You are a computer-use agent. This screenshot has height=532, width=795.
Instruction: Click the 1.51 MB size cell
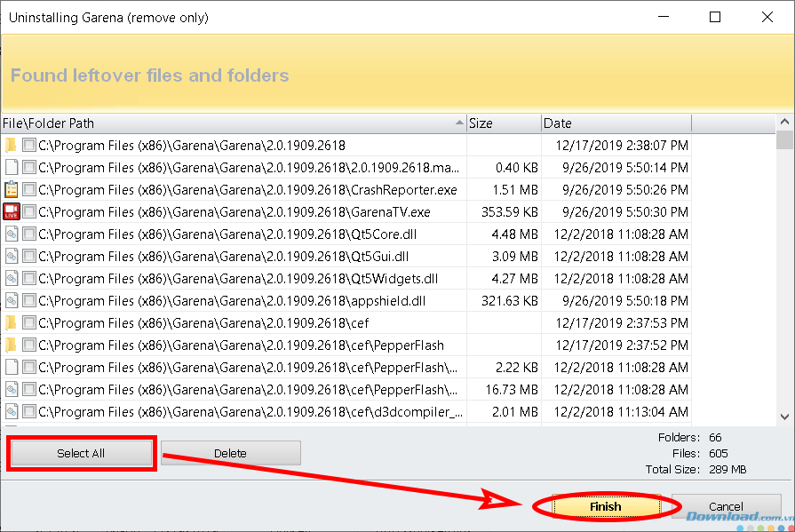coord(514,190)
